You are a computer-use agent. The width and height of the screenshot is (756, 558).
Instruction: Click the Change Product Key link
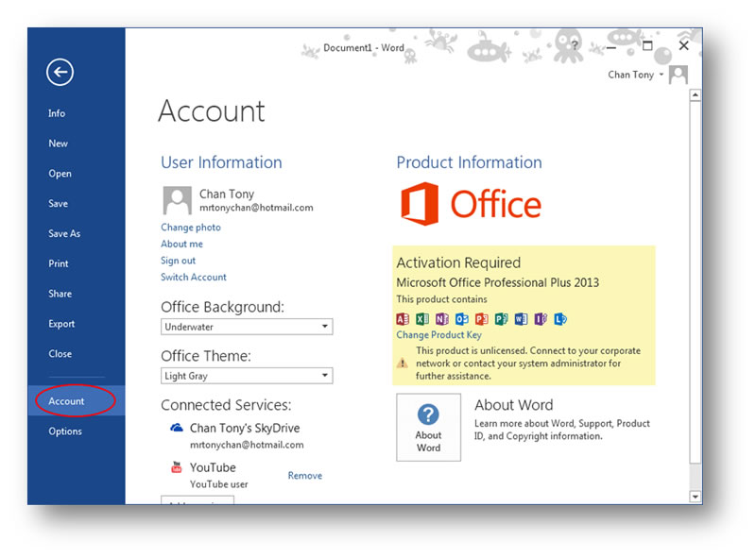438,335
